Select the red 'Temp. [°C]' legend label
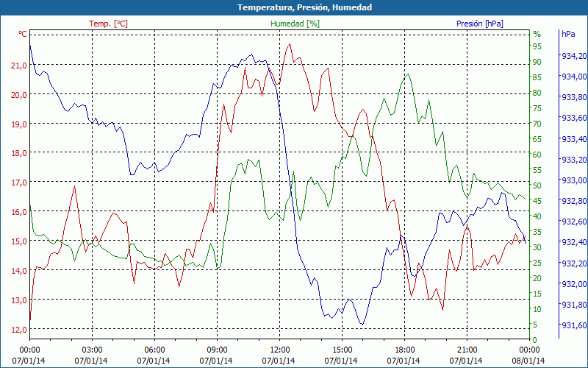588x368 pixels. (108, 24)
